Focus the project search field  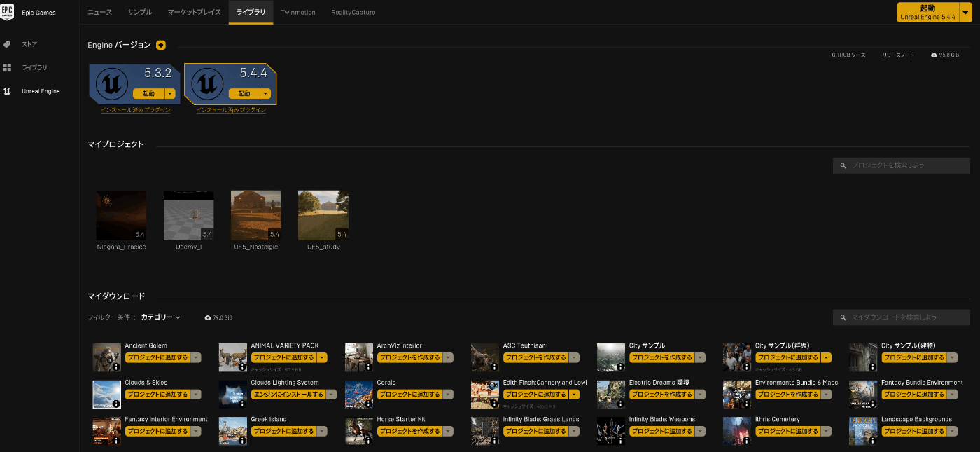tap(902, 165)
